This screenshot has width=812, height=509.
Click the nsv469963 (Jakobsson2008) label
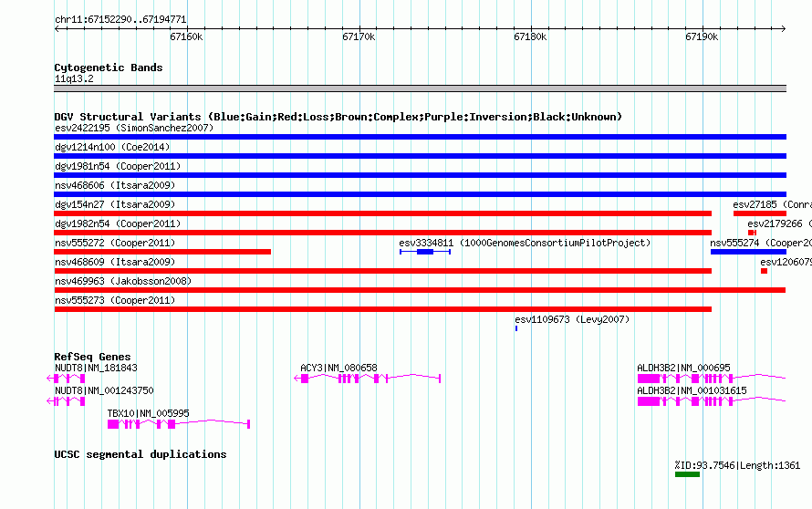tap(123, 281)
